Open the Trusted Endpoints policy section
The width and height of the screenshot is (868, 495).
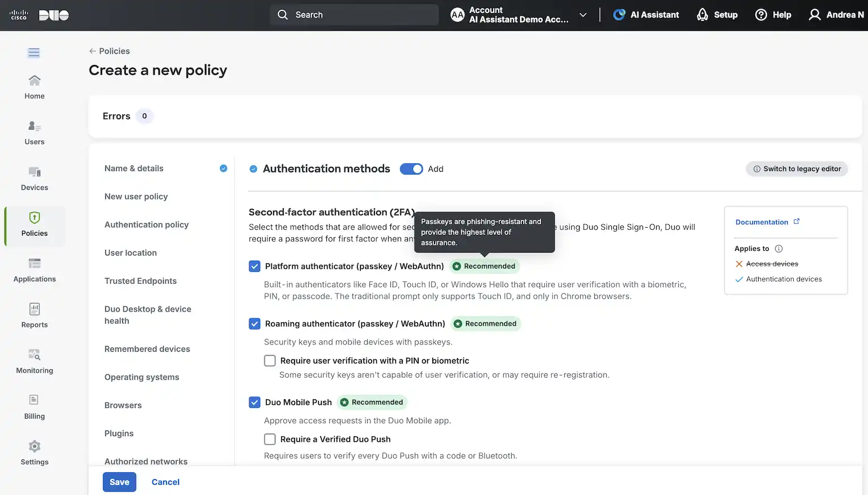pos(140,281)
